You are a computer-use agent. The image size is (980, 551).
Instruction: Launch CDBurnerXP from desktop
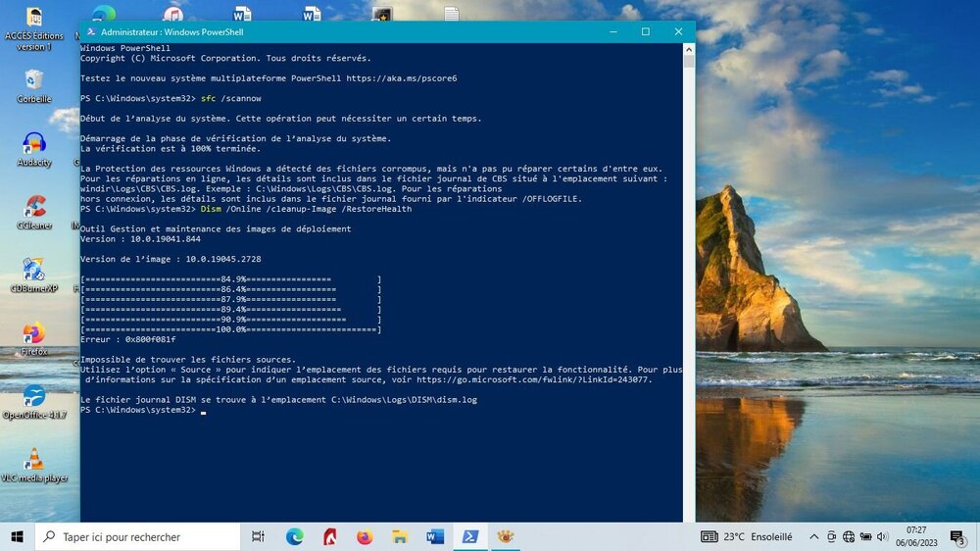point(33,271)
